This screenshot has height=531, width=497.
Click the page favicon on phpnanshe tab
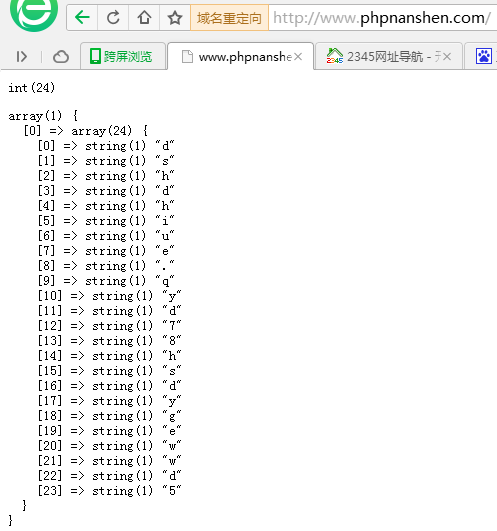(187, 57)
